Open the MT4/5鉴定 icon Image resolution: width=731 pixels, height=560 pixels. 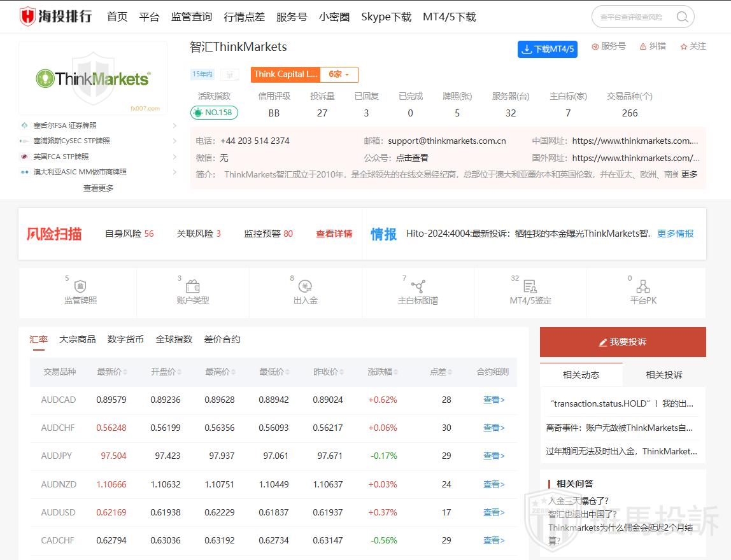(530, 287)
